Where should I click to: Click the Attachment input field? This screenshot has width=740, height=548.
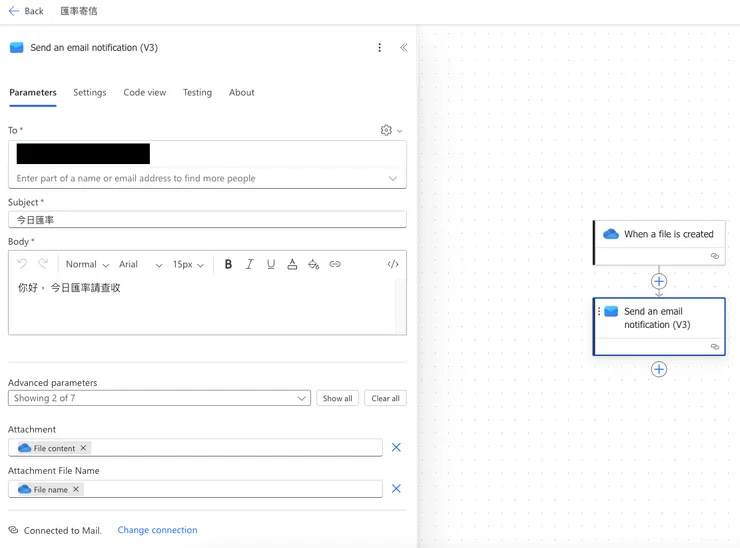(195, 447)
